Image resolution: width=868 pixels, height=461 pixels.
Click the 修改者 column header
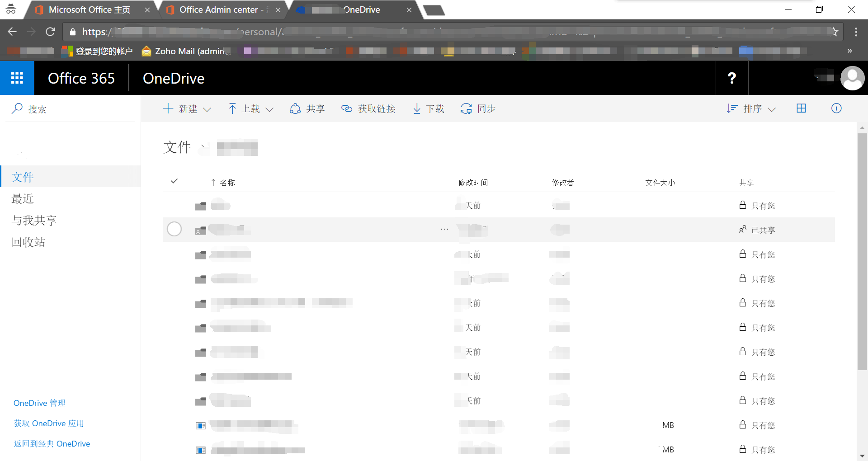click(x=563, y=183)
